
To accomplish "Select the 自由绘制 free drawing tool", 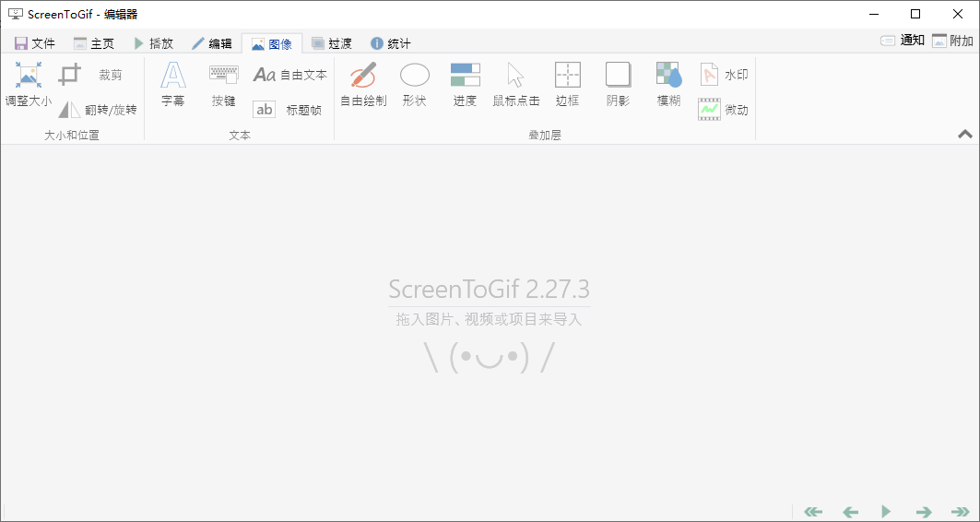I will [x=363, y=85].
